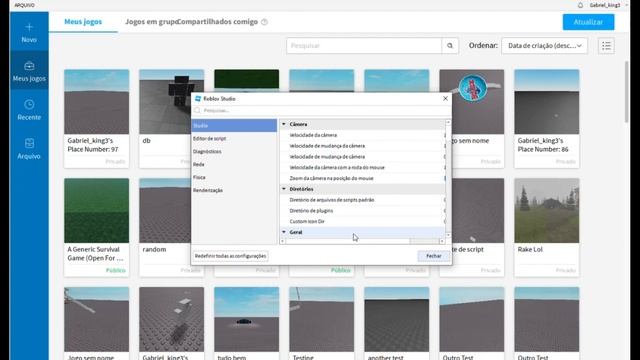Screen dimensions: 640x360
Task: Open A Generic Survival Game thumbnail
Action: [x=96, y=210]
